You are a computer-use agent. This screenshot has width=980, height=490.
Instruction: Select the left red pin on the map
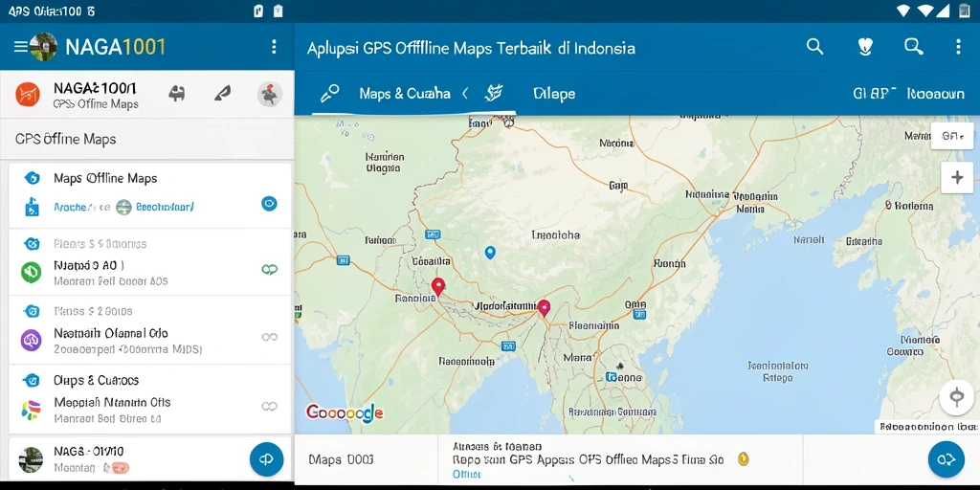pyautogui.click(x=438, y=286)
